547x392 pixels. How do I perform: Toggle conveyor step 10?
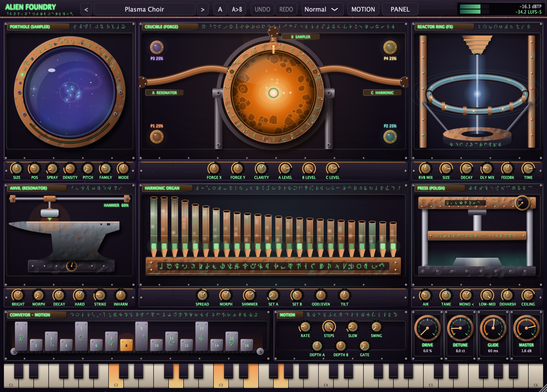coord(156,345)
